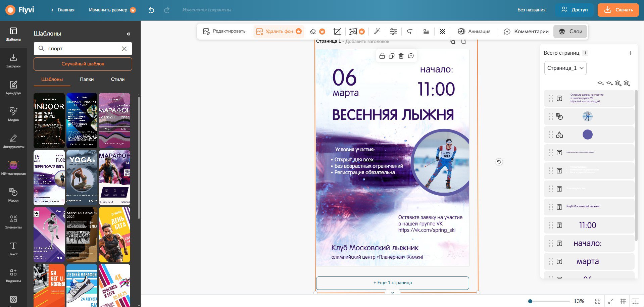Screen dimensions: 644x307
Task: Click the Случайный шаблон button
Action: (83, 64)
